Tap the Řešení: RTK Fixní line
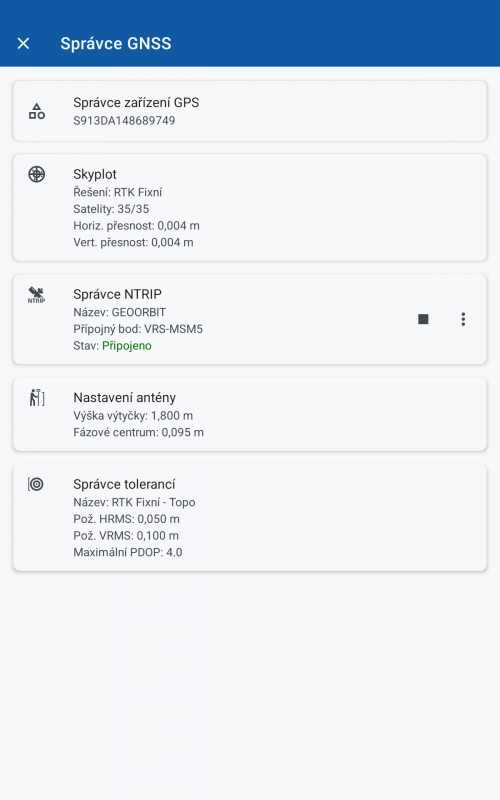500x800 pixels. (x=117, y=192)
